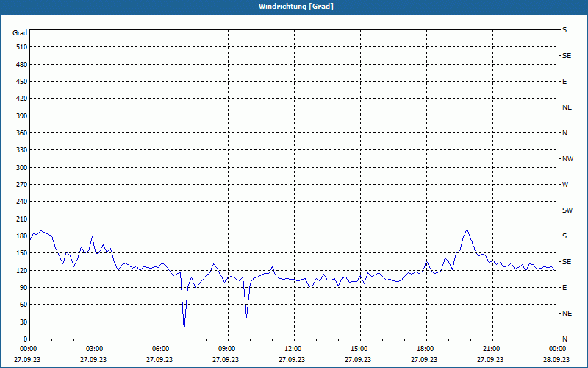Pick the 150 label on the left axis
Screen dimensions: 588x368
(22, 253)
